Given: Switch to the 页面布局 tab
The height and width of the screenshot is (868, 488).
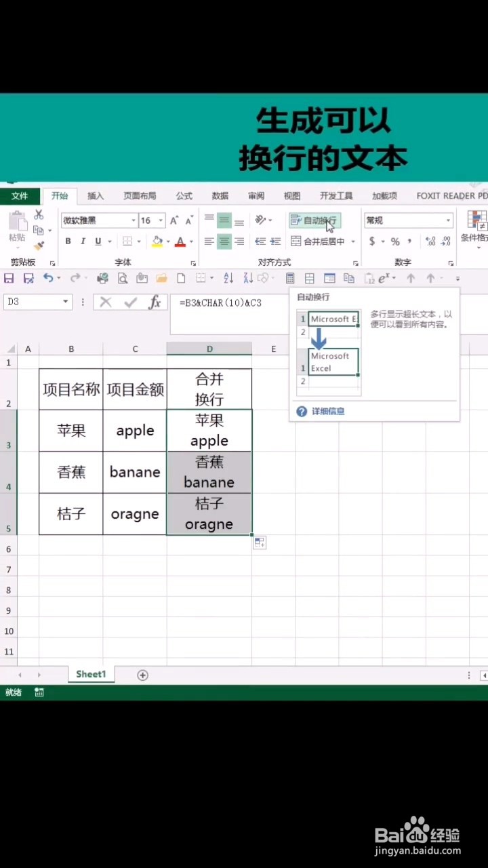Looking at the screenshot, I should [x=140, y=196].
